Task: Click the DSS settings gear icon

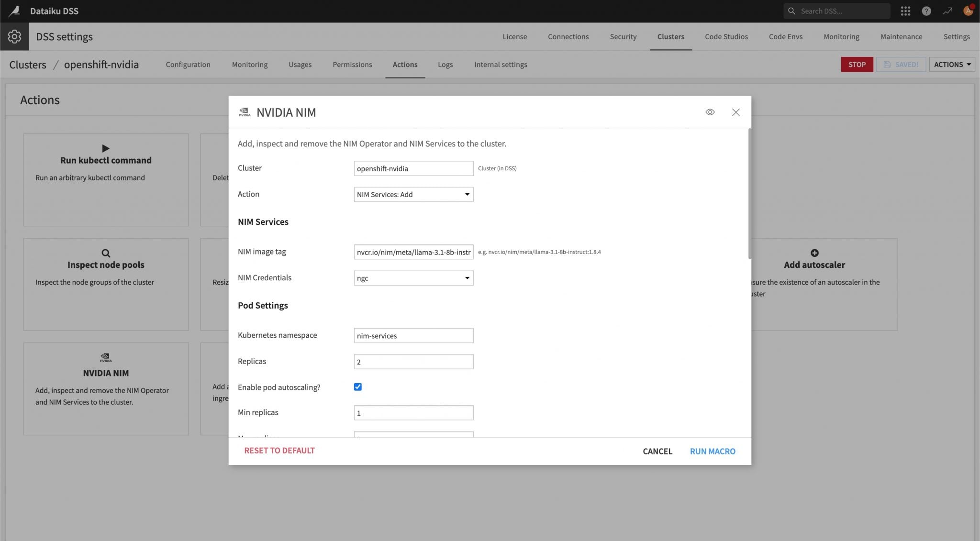Action: 14,36
